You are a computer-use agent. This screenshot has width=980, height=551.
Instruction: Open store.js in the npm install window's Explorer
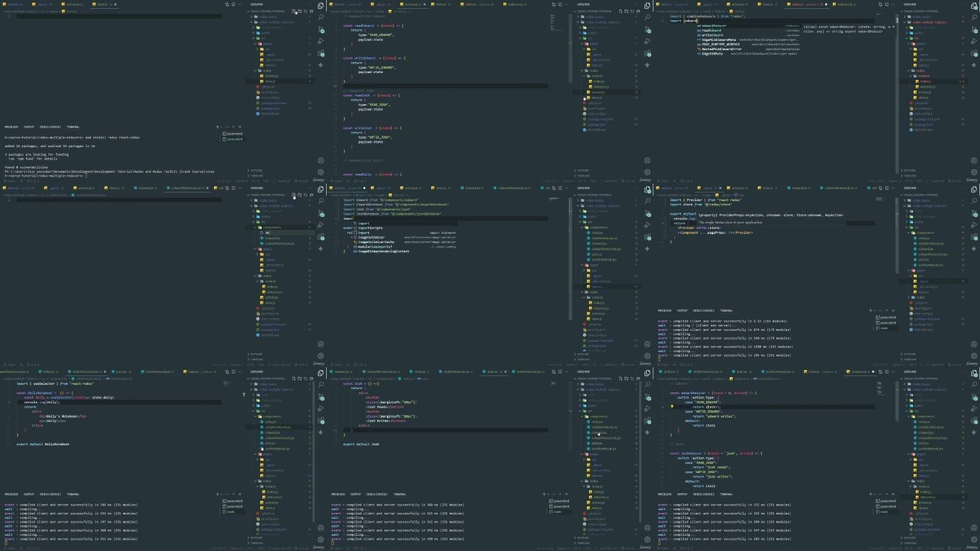click(270, 82)
